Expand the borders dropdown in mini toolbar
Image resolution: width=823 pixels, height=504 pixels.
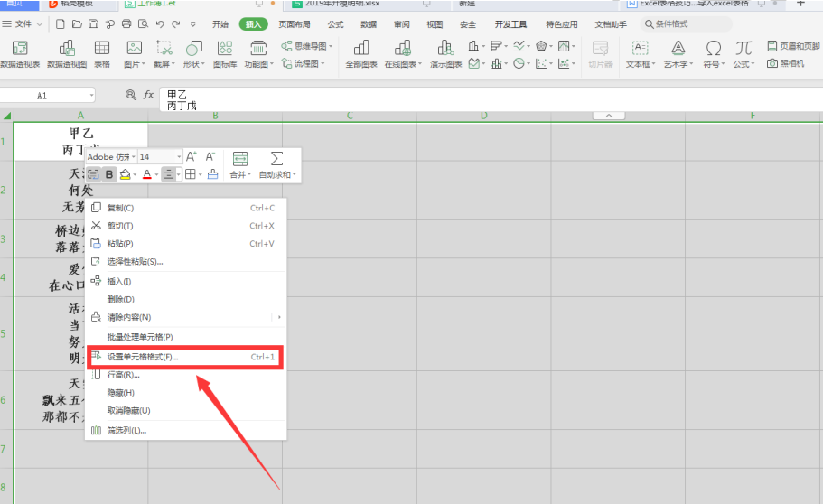tap(201, 175)
